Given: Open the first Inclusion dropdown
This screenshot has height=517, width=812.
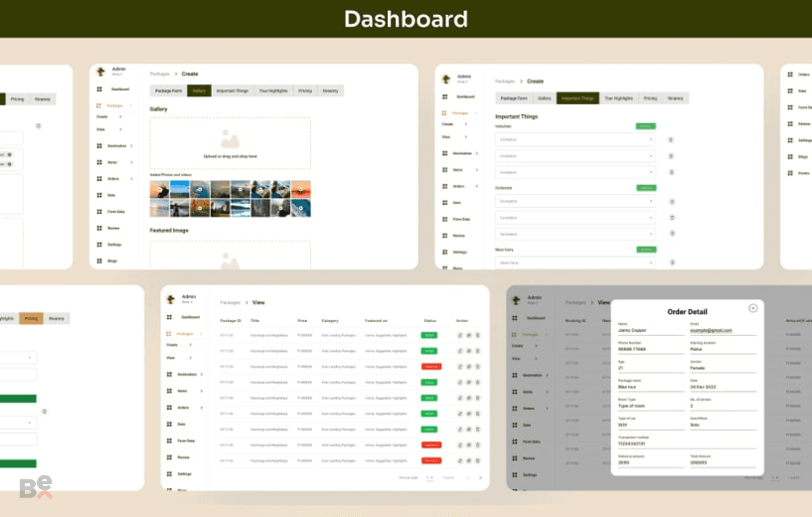Looking at the screenshot, I should (x=574, y=139).
